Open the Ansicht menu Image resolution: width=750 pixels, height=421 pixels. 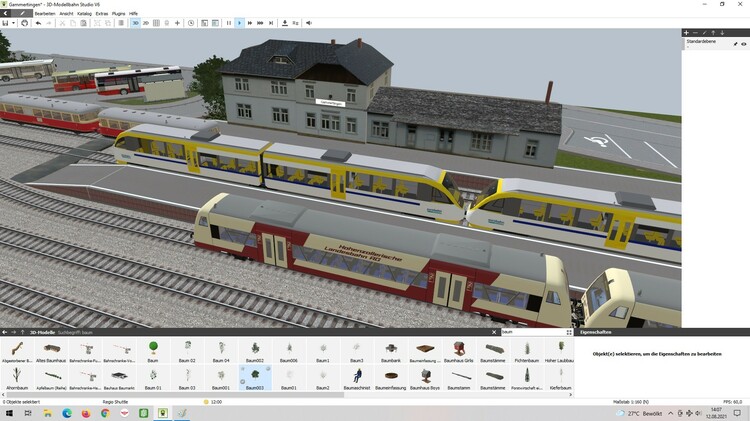(66, 14)
